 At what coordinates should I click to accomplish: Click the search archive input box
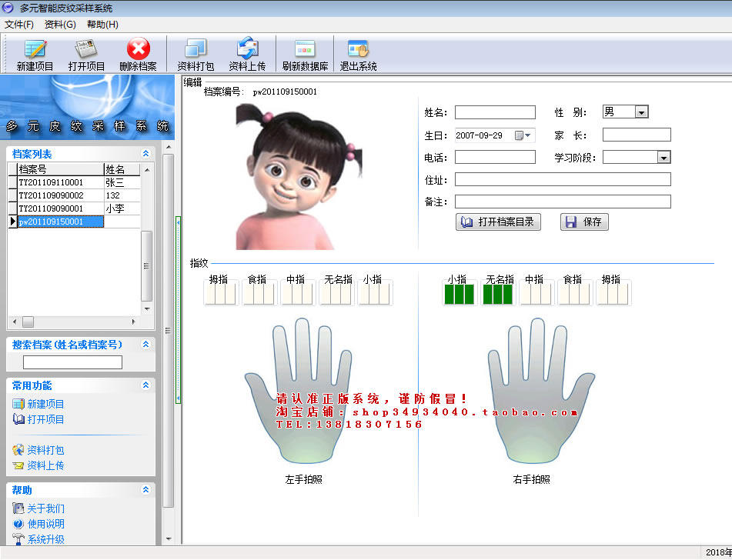pos(73,362)
